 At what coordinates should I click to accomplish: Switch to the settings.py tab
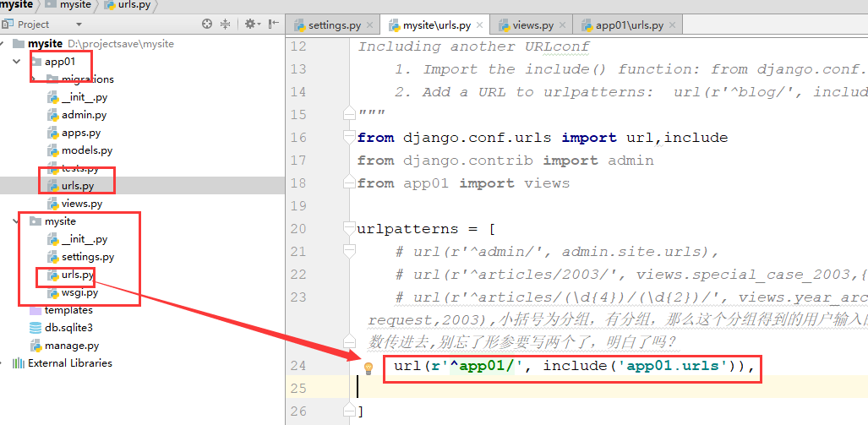pos(334,25)
